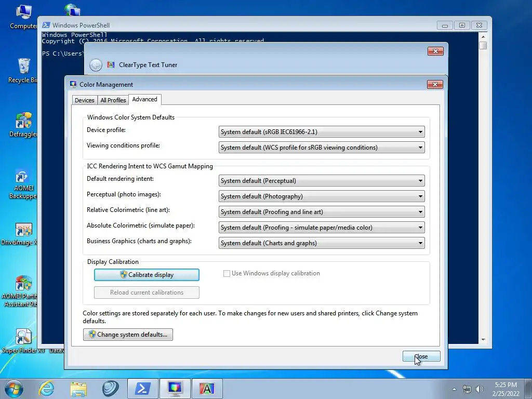Open the Network desktop icon at top
Image resolution: width=532 pixels, height=399 pixels.
click(72, 9)
